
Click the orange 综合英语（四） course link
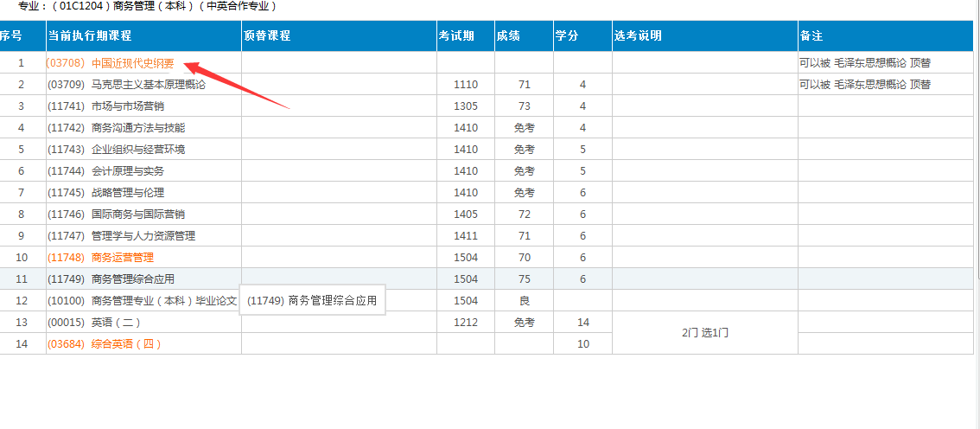click(x=104, y=344)
